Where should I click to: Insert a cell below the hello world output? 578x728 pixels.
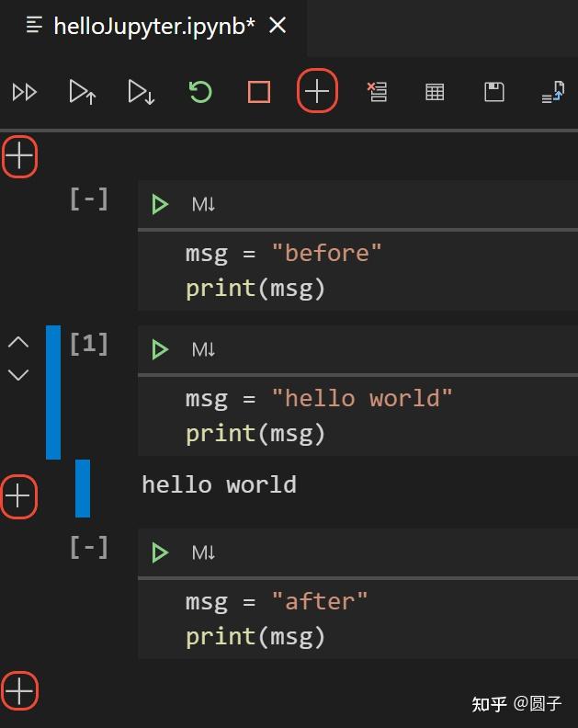coord(18,495)
